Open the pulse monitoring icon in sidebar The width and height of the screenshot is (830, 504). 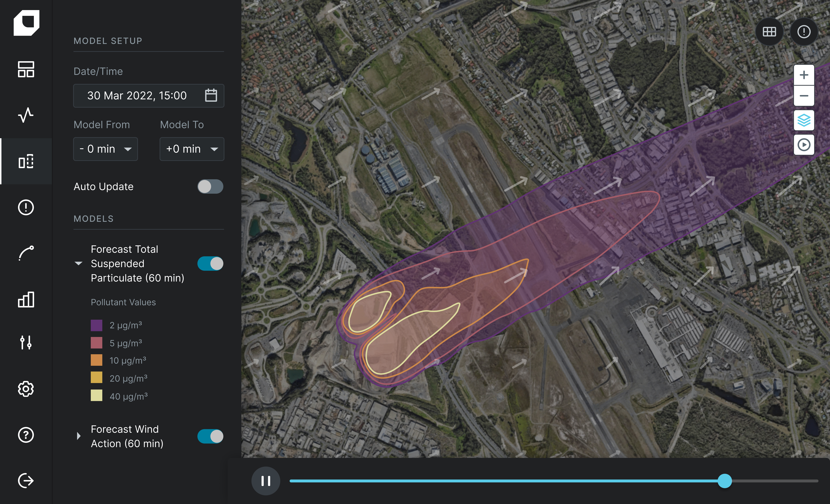coord(26,115)
